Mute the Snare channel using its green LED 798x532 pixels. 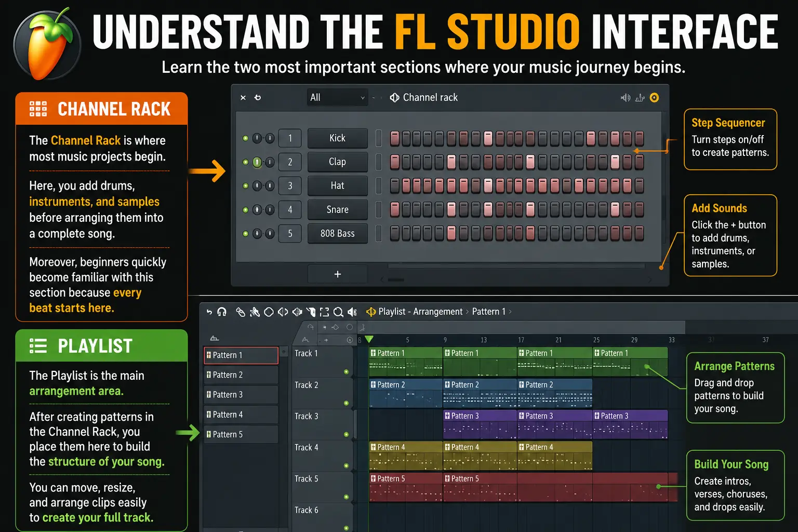[245, 210]
